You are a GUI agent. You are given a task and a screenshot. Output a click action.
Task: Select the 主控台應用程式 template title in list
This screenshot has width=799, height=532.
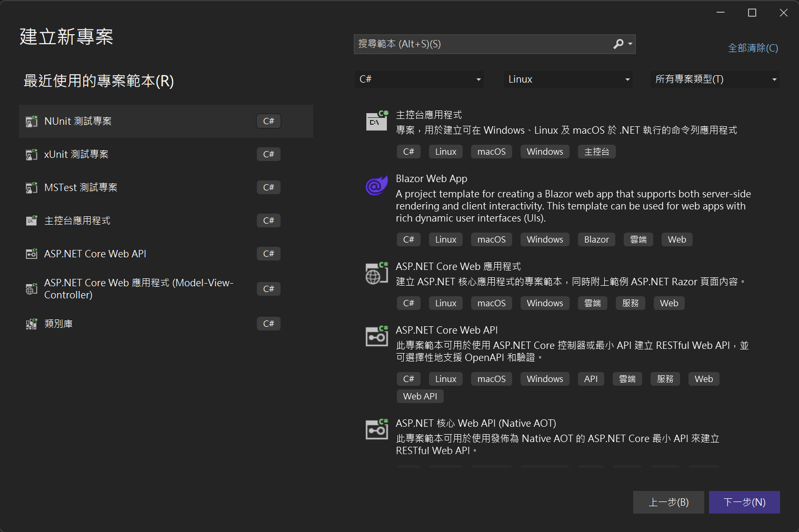pos(429,115)
